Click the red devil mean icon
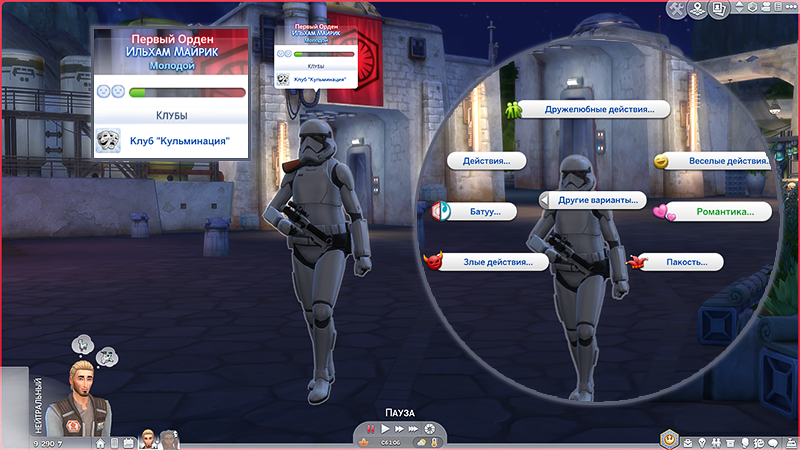Screen dimensions: 800x450 [434, 261]
